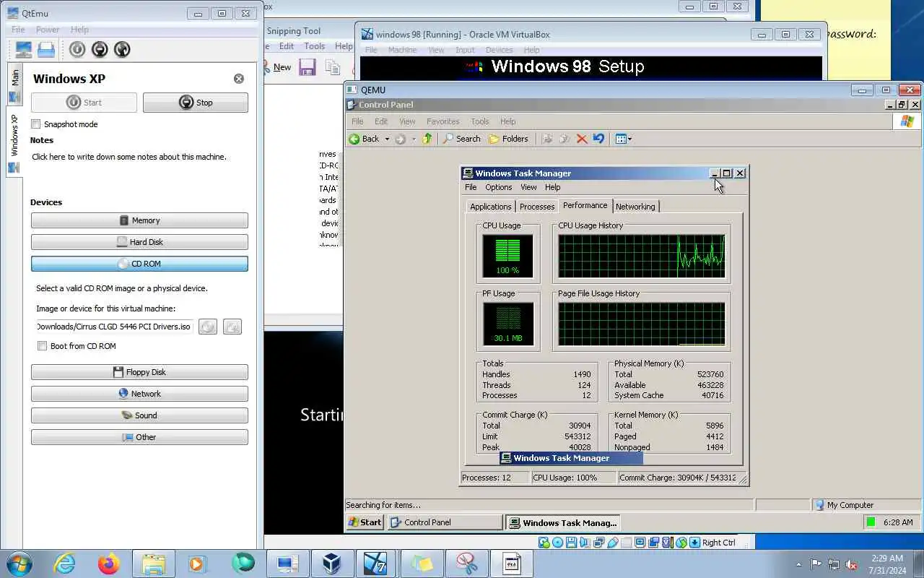Screen dimensions: 924x578
Task: Click the browse CD image icon button
Action: tap(232, 327)
